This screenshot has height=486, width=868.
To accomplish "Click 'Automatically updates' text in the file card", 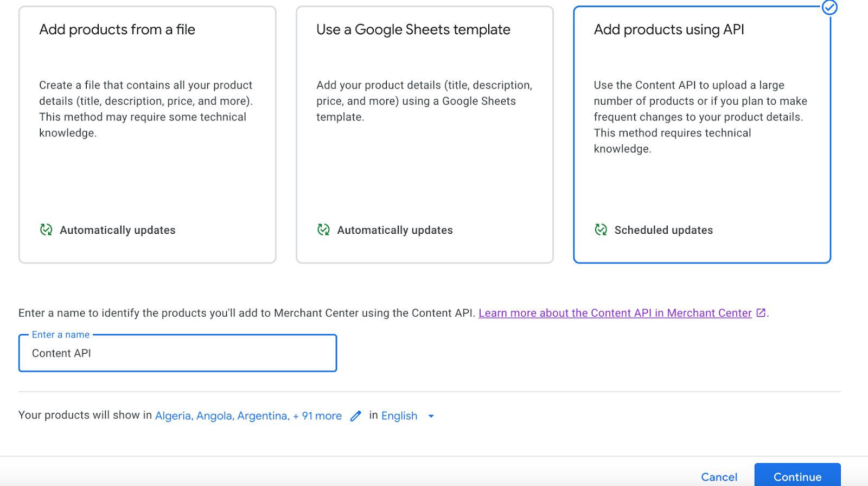I will [118, 230].
